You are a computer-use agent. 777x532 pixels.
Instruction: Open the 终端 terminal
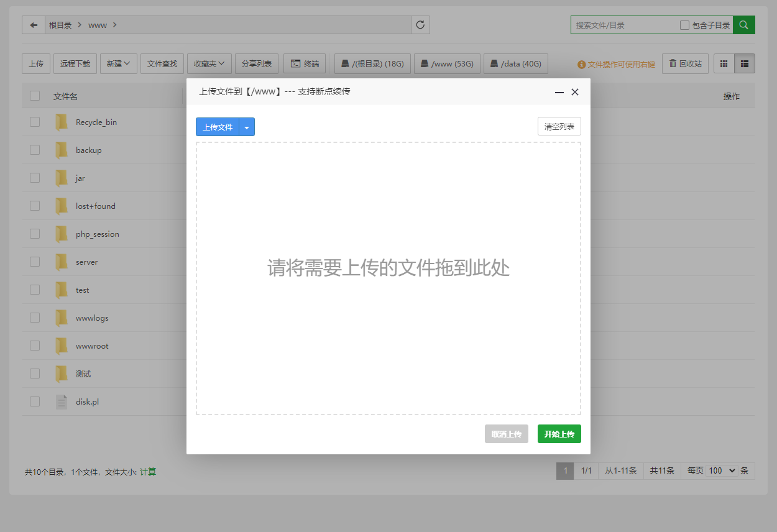point(305,63)
